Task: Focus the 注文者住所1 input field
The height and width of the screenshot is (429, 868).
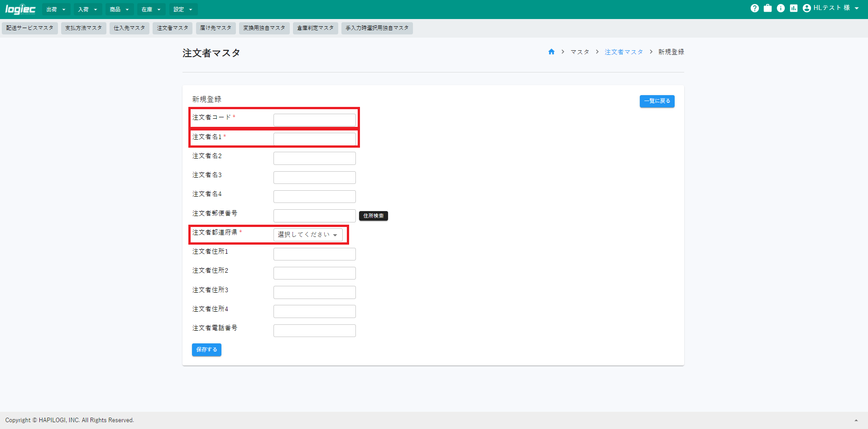Action: pyautogui.click(x=315, y=254)
